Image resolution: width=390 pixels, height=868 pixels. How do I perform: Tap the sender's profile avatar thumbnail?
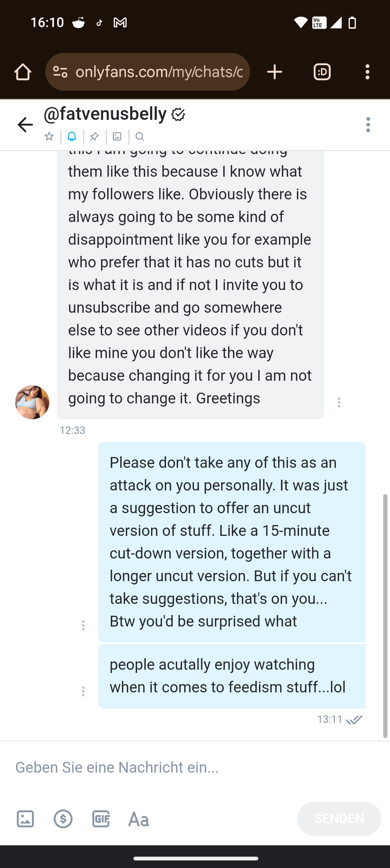(32, 402)
